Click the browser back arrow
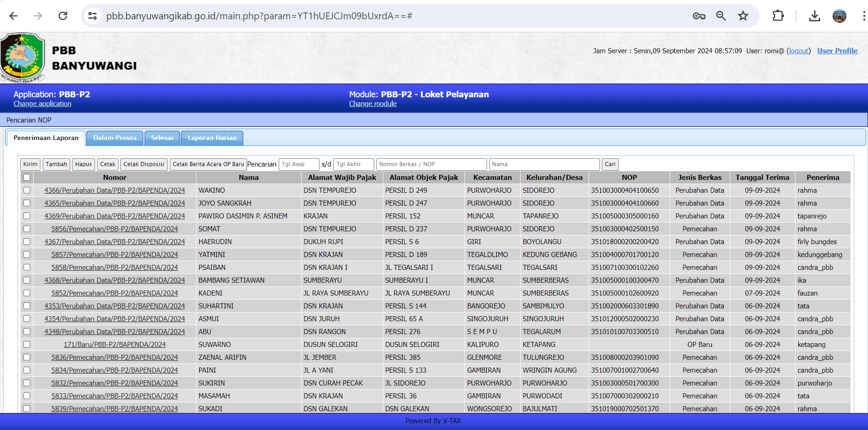The height and width of the screenshot is (430, 868). tap(14, 16)
